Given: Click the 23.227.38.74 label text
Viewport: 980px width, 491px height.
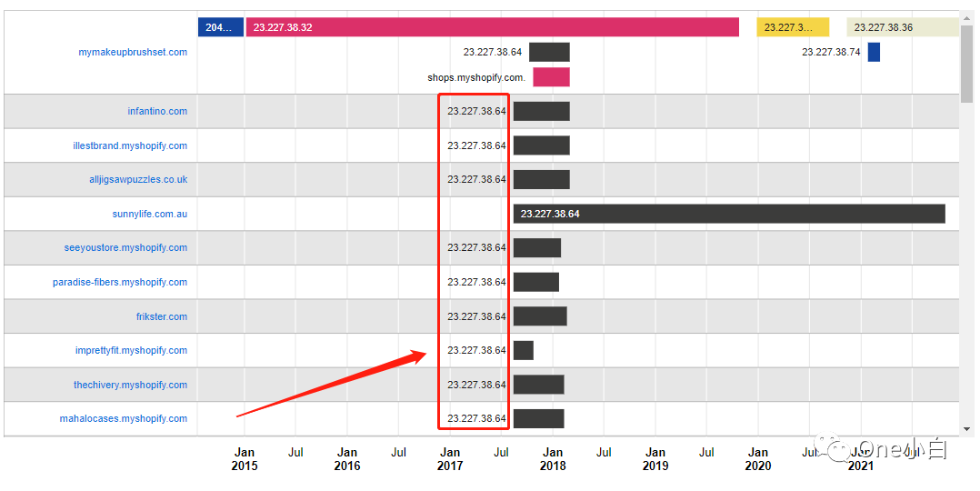Looking at the screenshot, I should [831, 52].
